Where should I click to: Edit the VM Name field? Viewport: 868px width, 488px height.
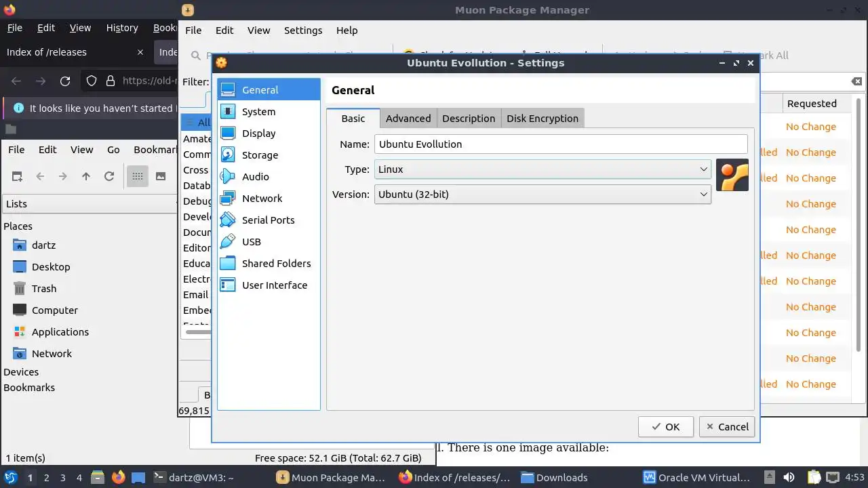tap(561, 144)
